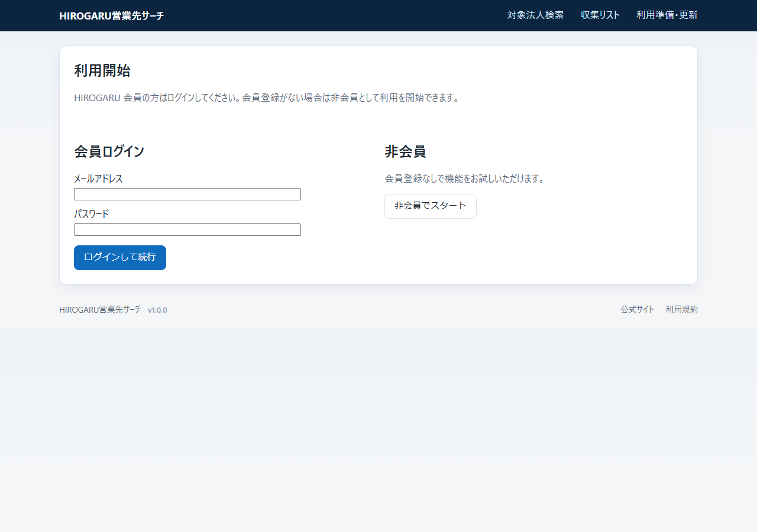The image size is (757, 532).
Task: Open the 公式サイト footer link
Action: 638,310
